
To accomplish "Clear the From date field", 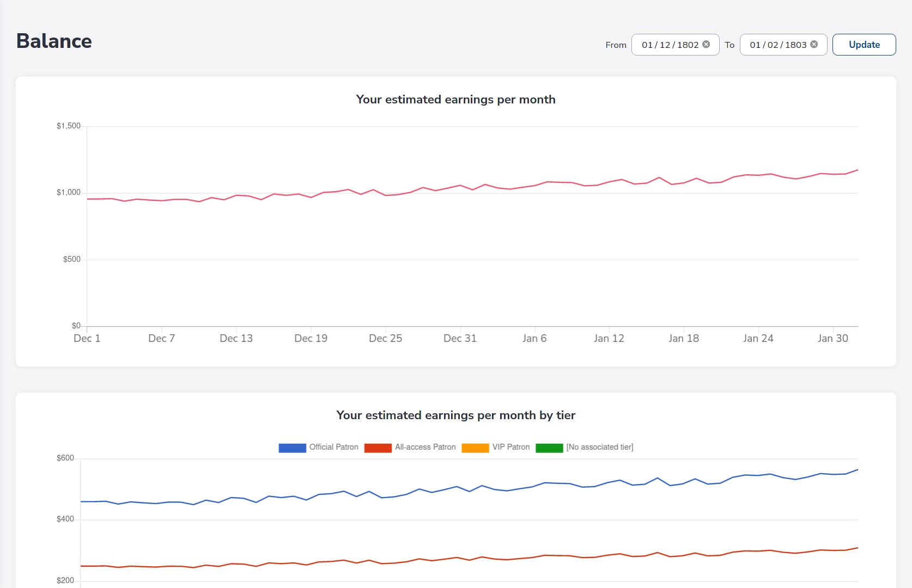I will point(706,45).
